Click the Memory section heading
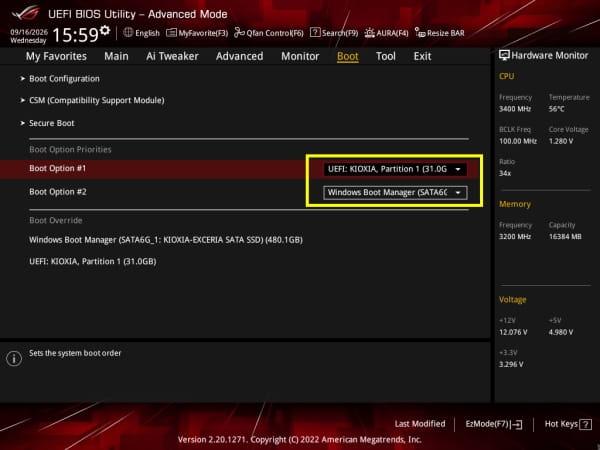Image resolution: width=600 pixels, height=450 pixels. (x=515, y=204)
